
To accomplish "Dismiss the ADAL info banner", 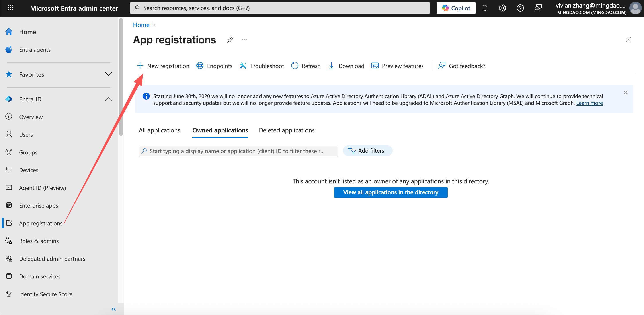I will (626, 93).
